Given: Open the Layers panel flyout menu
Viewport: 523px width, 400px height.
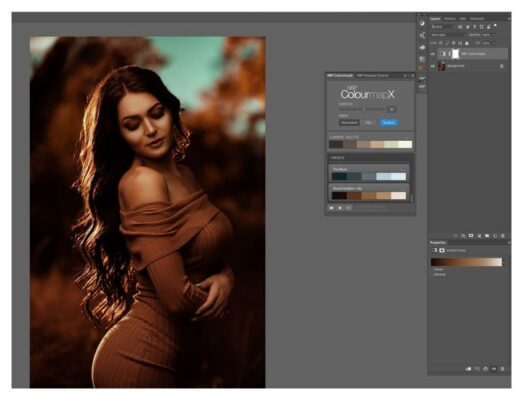Looking at the screenshot, I should pyautogui.click(x=509, y=19).
